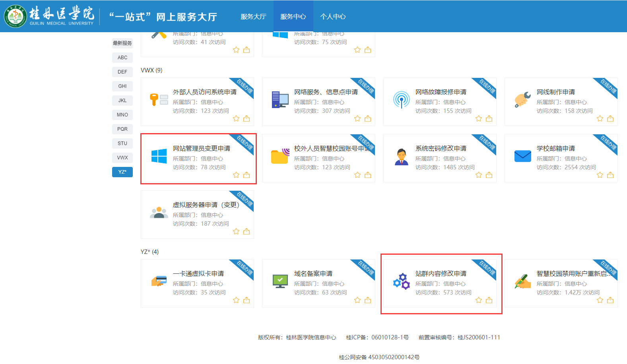Jump to PQR section
This screenshot has width=627, height=364.
coord(122,129)
